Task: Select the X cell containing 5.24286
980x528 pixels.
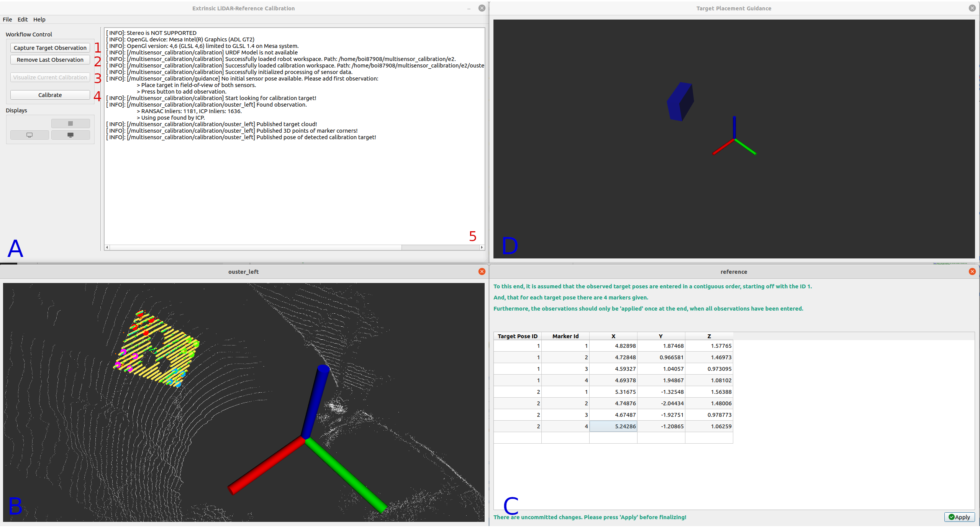Action: tap(613, 426)
